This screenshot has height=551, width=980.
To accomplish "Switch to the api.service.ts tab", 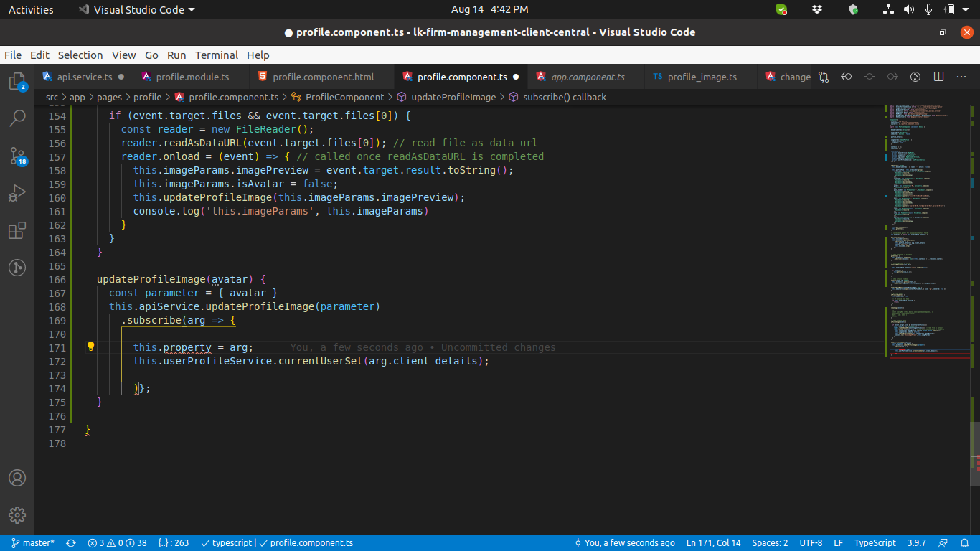I will 84,77.
